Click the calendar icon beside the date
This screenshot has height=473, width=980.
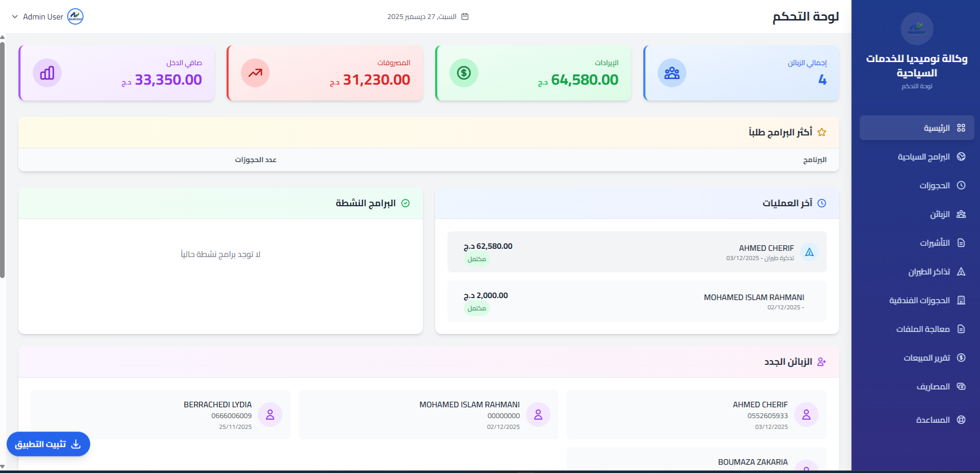click(x=465, y=16)
